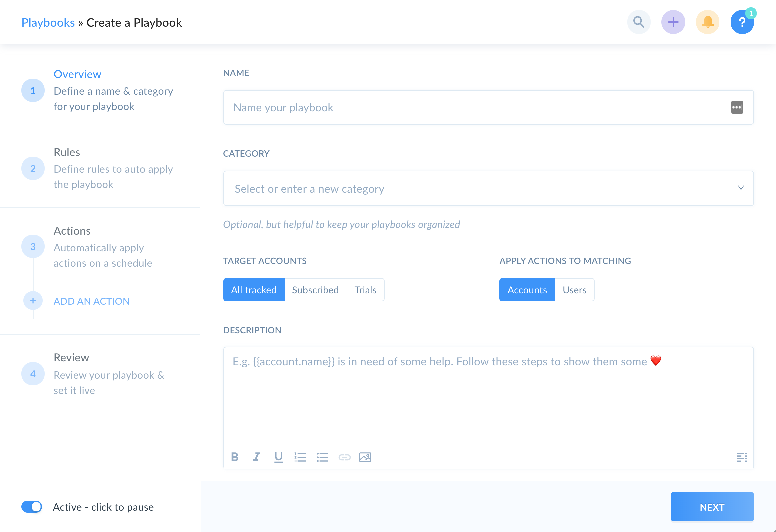This screenshot has width=776, height=532.
Task: Toggle italic formatting in description editor
Action: (256, 457)
